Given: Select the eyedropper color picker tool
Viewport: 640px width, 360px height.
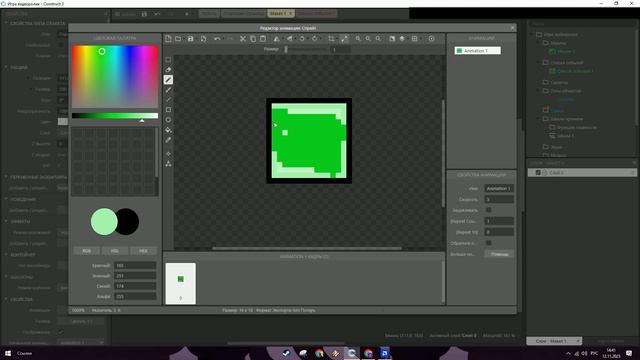Looking at the screenshot, I should pyautogui.click(x=168, y=140).
